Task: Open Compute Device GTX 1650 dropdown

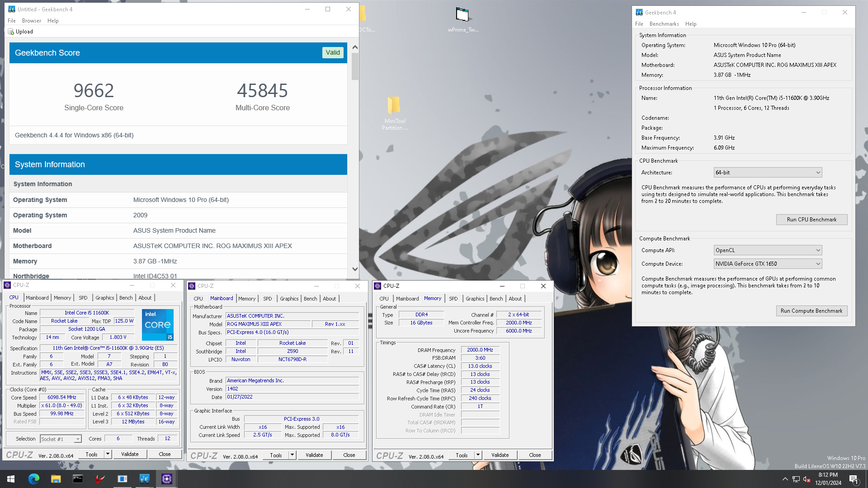Action: click(x=768, y=264)
